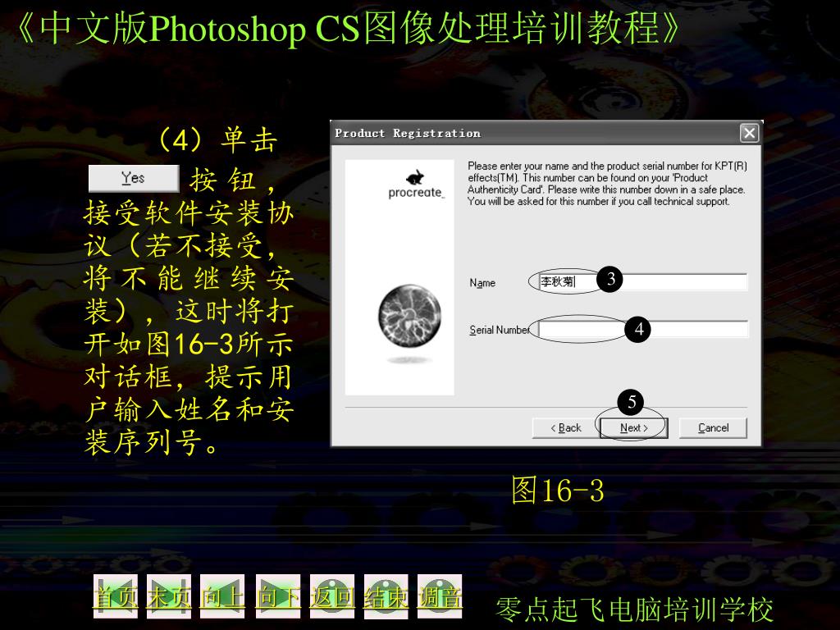Go to previous slide with 向上 icon
The width and height of the screenshot is (840, 630).
coord(222,596)
